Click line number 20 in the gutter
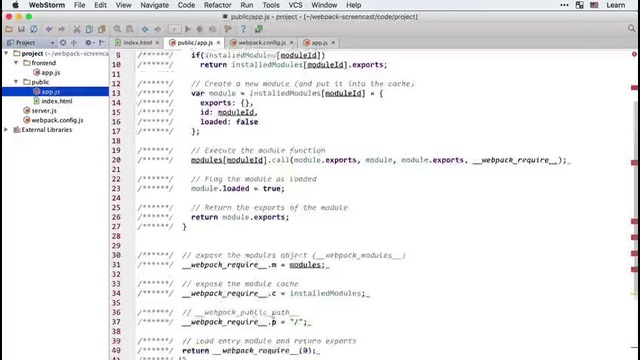Screen dimensions: 640x360 116,160
